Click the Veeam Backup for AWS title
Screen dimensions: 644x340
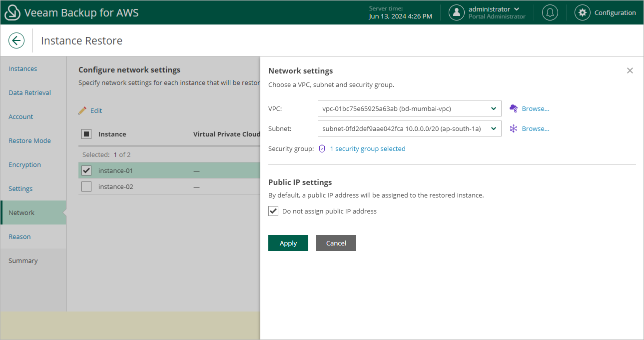click(81, 13)
